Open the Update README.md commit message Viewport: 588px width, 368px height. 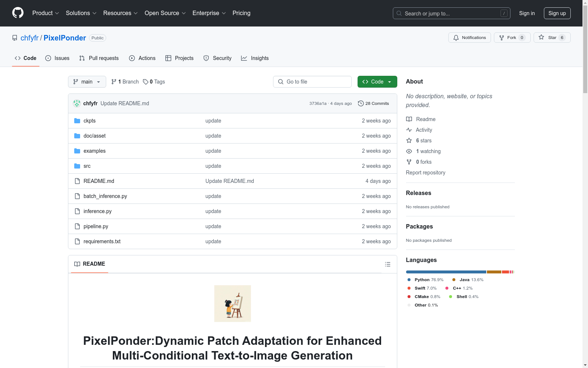click(x=125, y=103)
